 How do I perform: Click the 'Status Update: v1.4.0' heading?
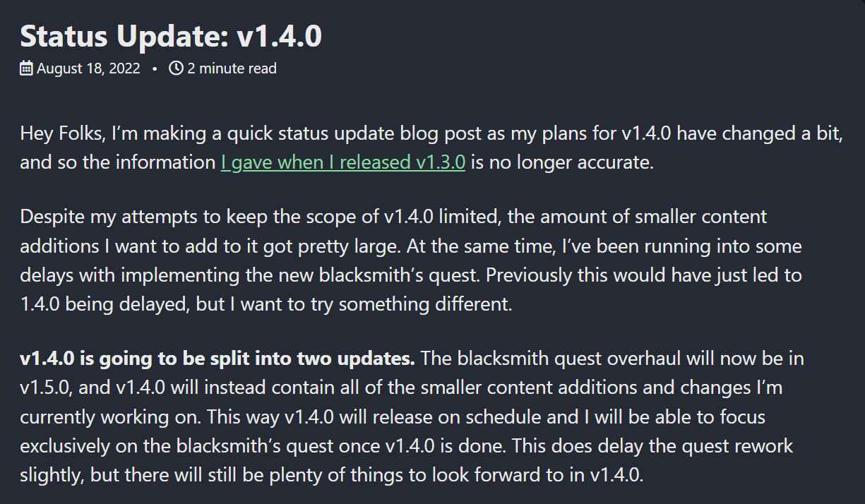pyautogui.click(x=171, y=35)
